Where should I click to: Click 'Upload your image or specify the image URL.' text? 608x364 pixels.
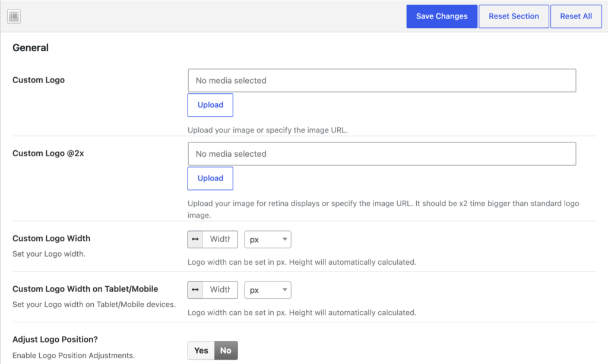pyautogui.click(x=268, y=130)
